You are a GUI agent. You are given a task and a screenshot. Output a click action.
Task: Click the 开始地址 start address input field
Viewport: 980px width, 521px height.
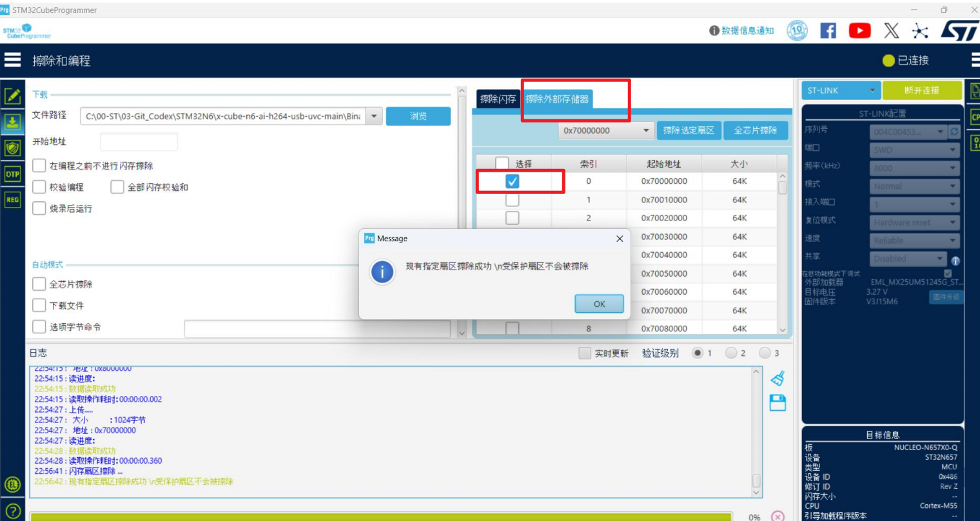point(139,142)
